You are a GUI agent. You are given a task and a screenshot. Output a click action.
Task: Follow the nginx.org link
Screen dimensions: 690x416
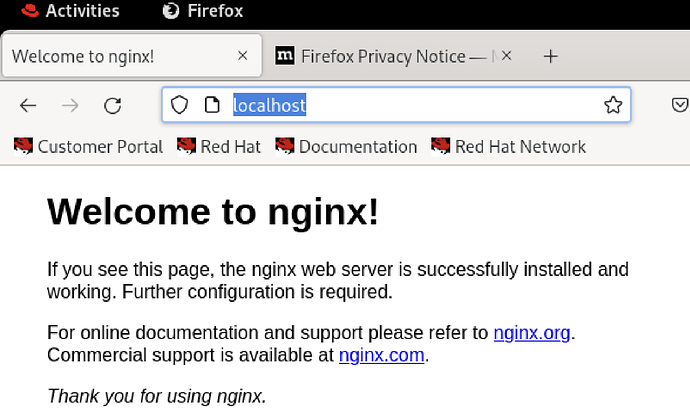click(532, 333)
